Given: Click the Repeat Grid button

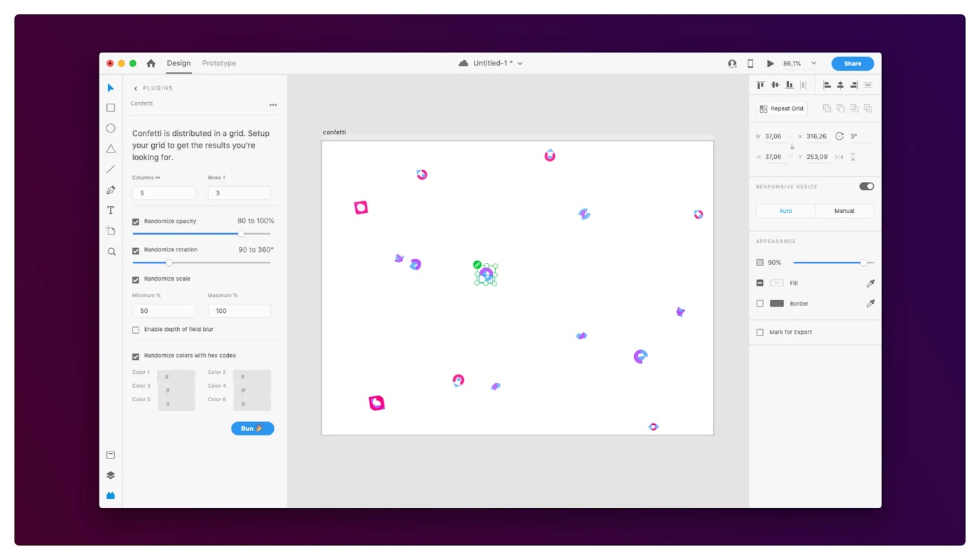Looking at the screenshot, I should (782, 108).
